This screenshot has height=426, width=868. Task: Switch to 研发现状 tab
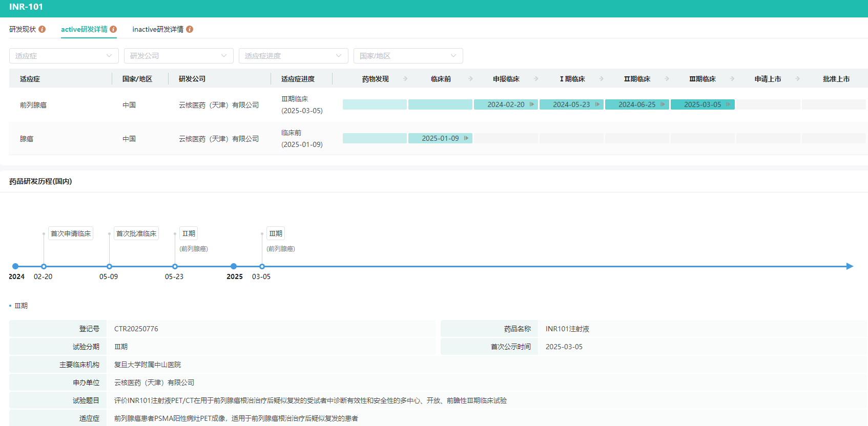click(23, 29)
